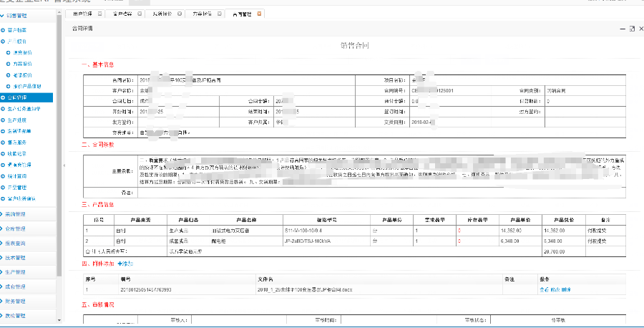Expand the 仓库管理 section
Viewport: 644px width, 328px height.
[15, 229]
